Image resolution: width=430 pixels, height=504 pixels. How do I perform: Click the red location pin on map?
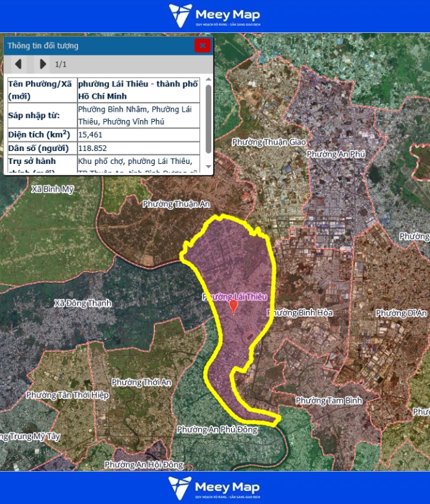233,306
